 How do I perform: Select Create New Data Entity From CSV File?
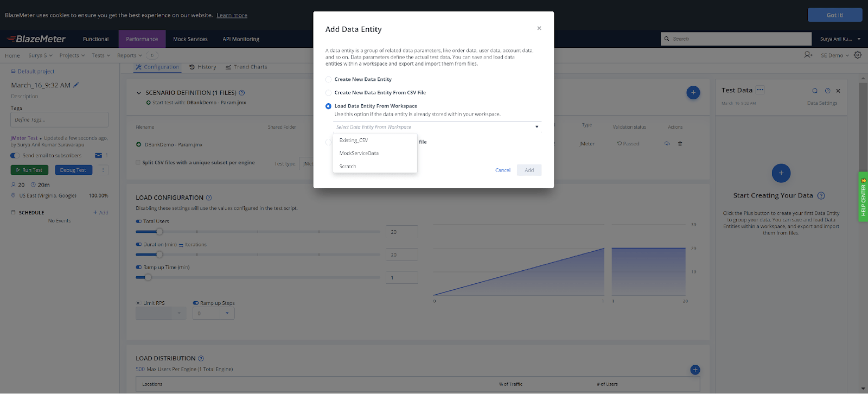tap(328, 93)
